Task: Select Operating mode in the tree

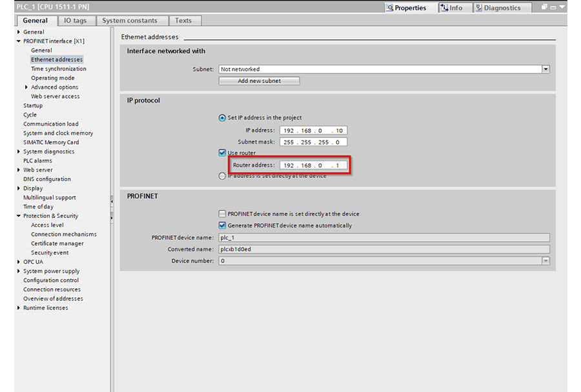Action: [53, 78]
